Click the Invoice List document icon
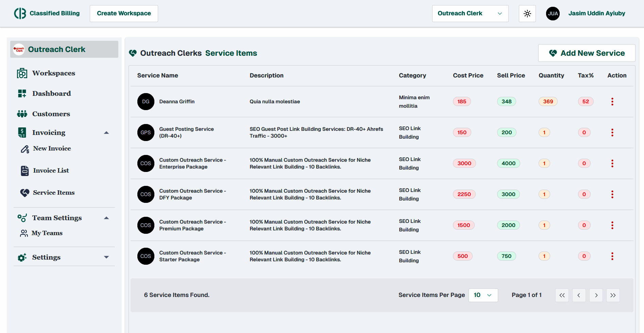The height and width of the screenshot is (333, 644). [x=25, y=171]
